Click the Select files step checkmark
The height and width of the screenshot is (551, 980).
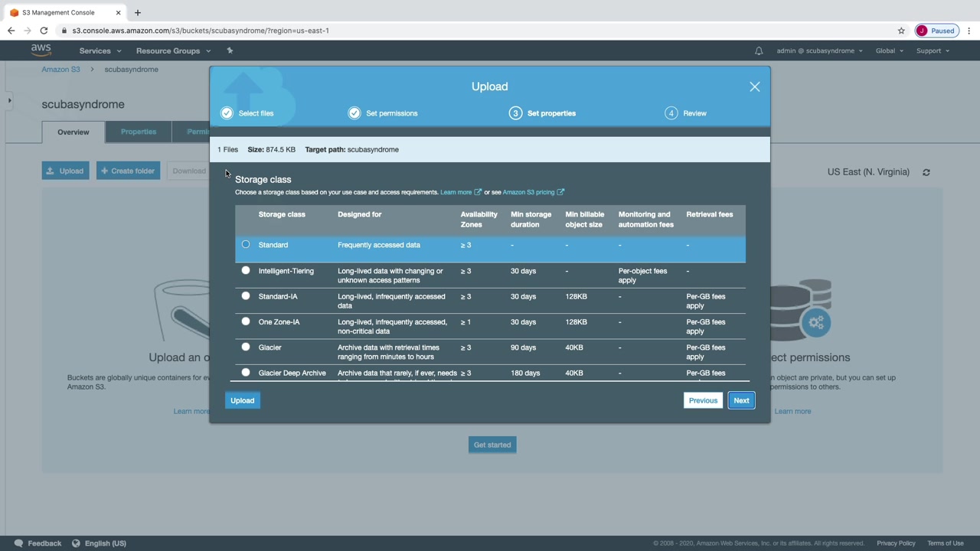[x=227, y=113]
